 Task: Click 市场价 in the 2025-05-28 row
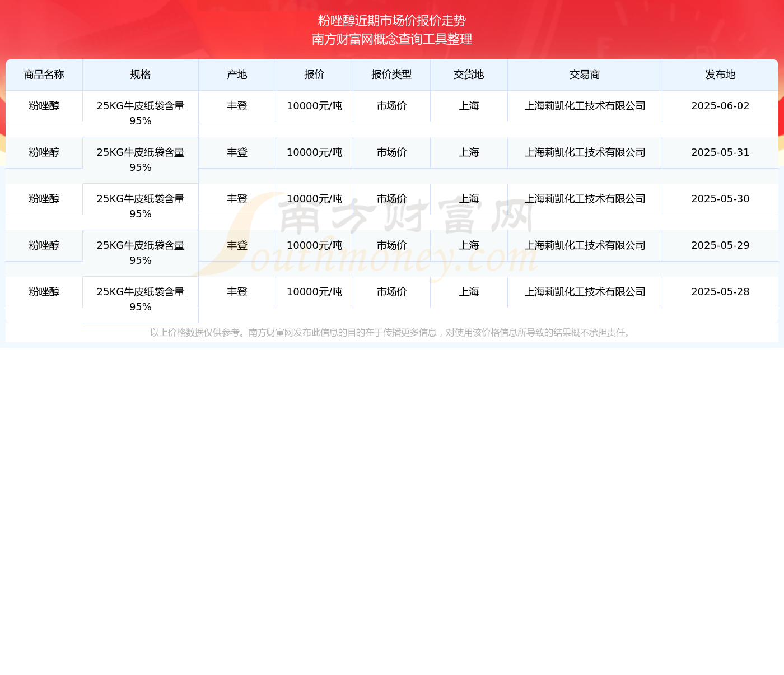392,292
